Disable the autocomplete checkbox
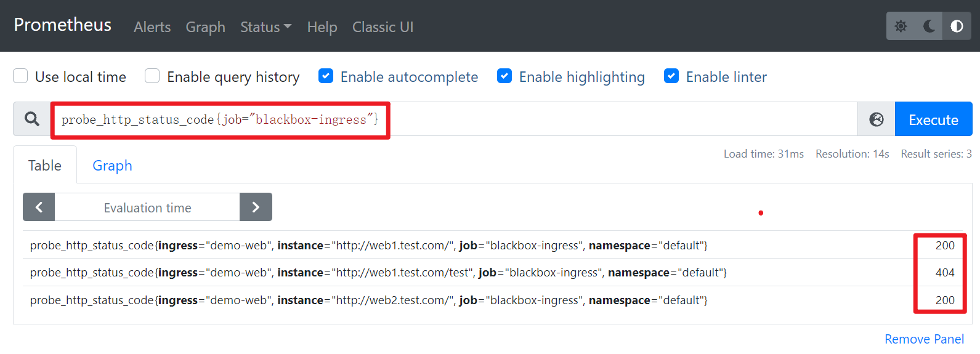Image resolution: width=980 pixels, height=354 pixels. coord(326,76)
